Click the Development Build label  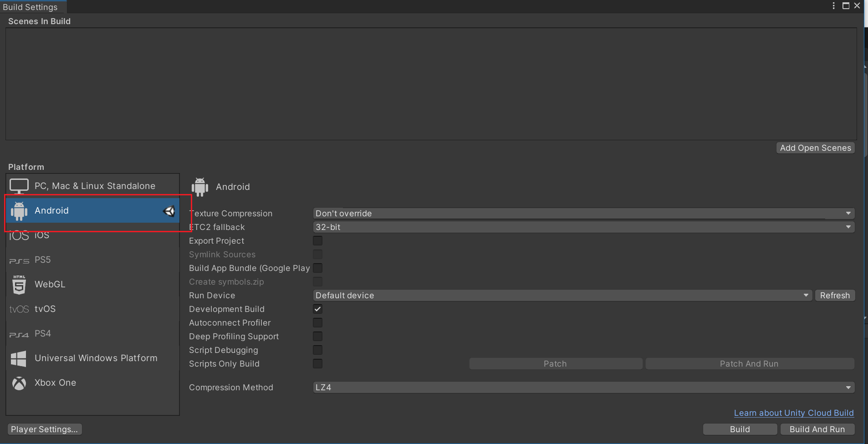click(x=227, y=309)
